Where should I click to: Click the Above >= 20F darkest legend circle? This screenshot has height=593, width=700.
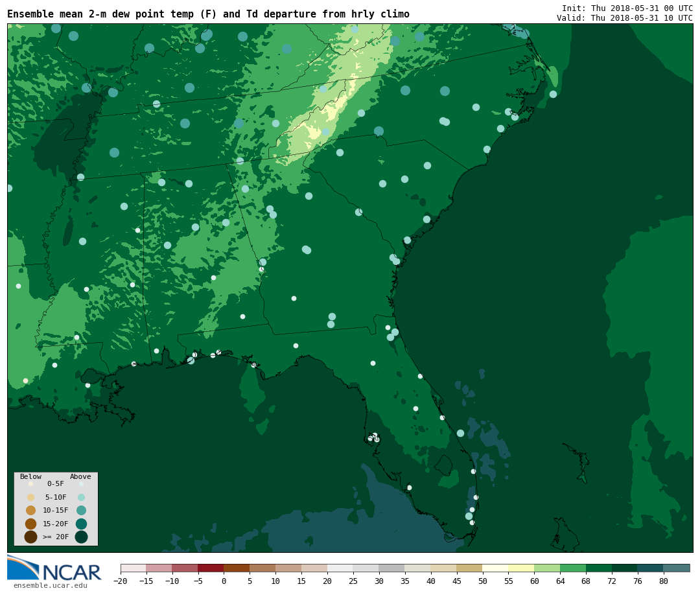[x=81, y=537]
